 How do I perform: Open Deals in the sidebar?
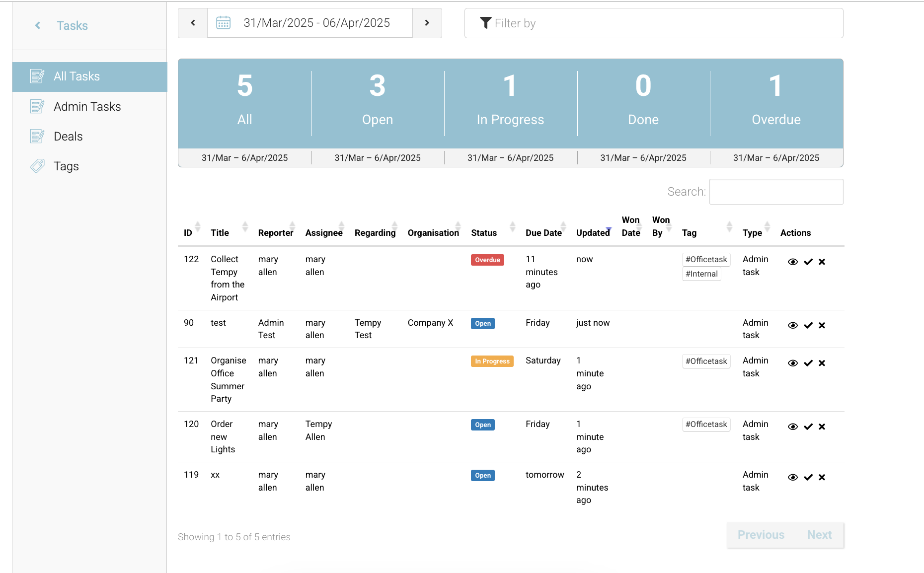point(68,137)
